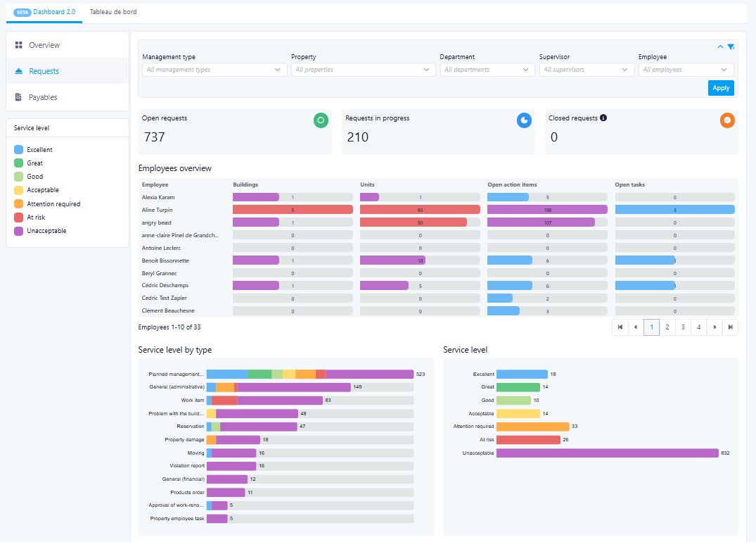Open the Property dropdown
The image size is (756, 542).
364,70
